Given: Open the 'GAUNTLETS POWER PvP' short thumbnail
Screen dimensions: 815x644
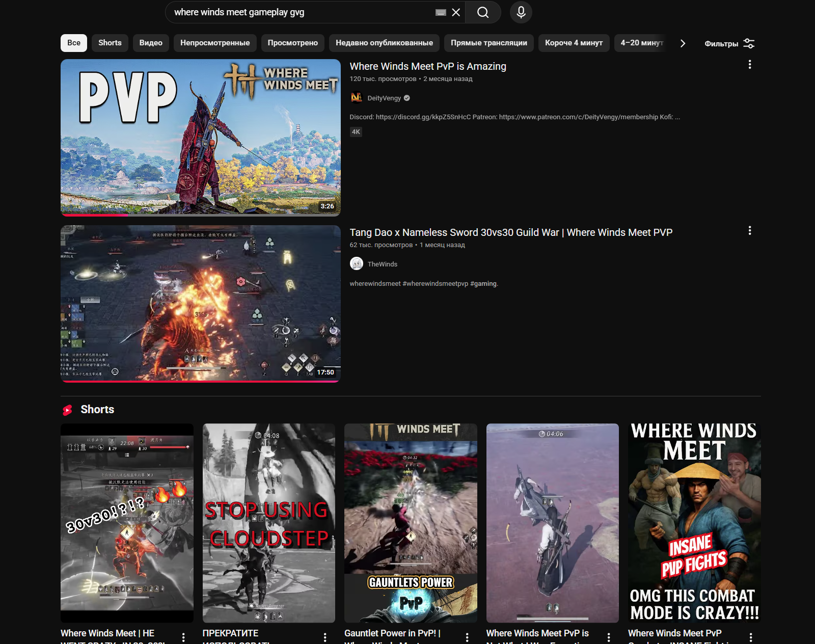Looking at the screenshot, I should point(411,523).
